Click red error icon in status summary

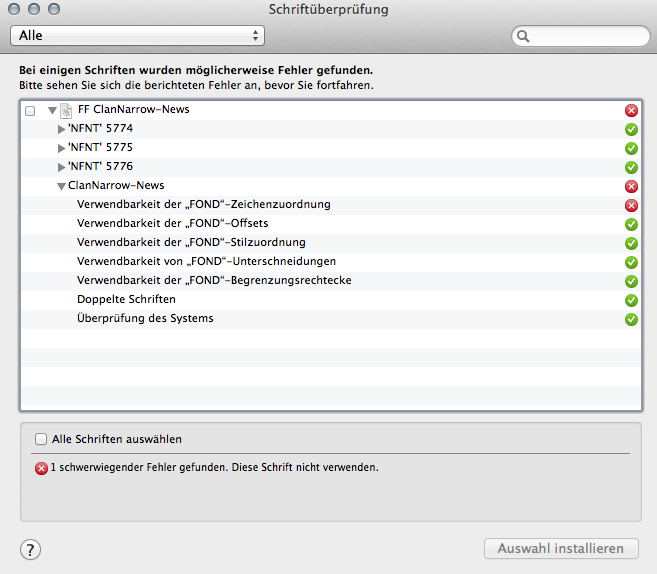tap(41, 468)
